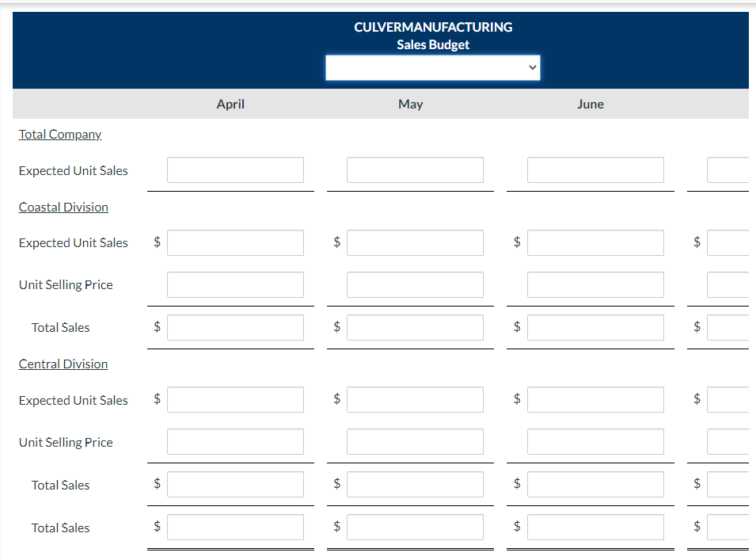This screenshot has height=560, width=756.
Task: Select Coastal Division's April Expected Unit Sales field
Action: point(235,242)
